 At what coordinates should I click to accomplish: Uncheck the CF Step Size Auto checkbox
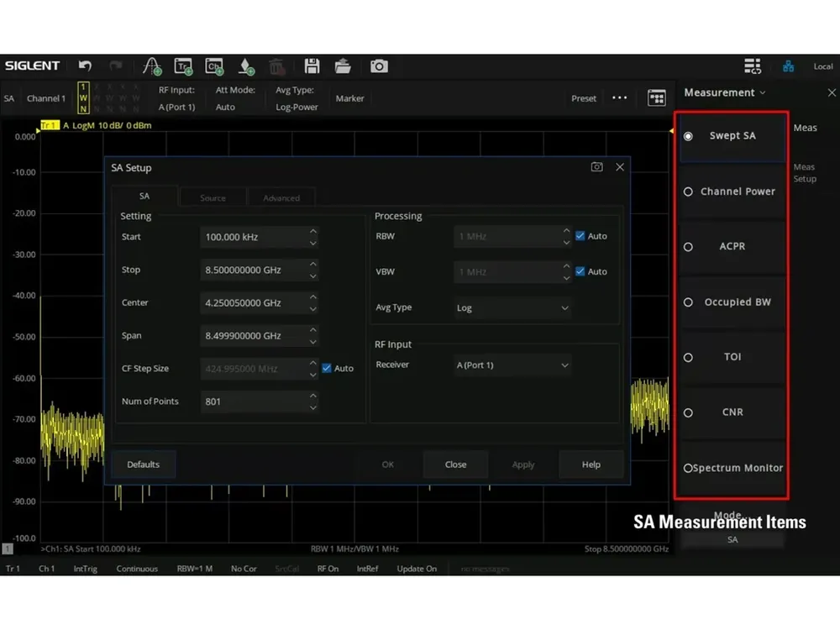[x=327, y=368]
